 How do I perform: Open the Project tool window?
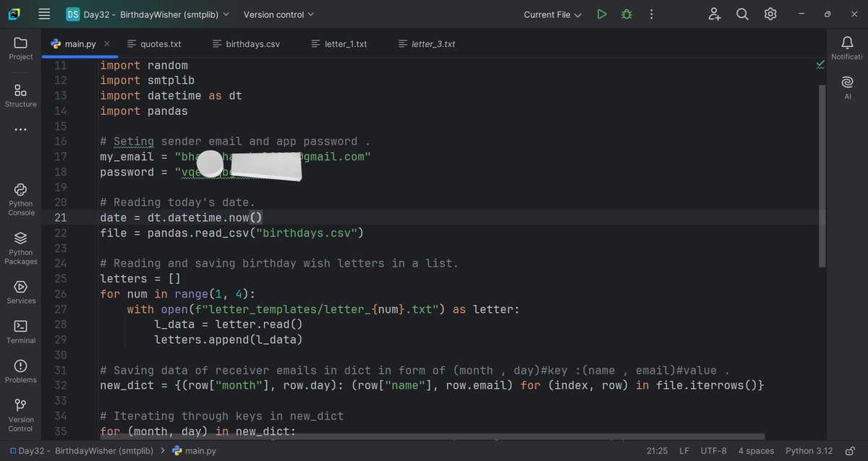click(20, 48)
